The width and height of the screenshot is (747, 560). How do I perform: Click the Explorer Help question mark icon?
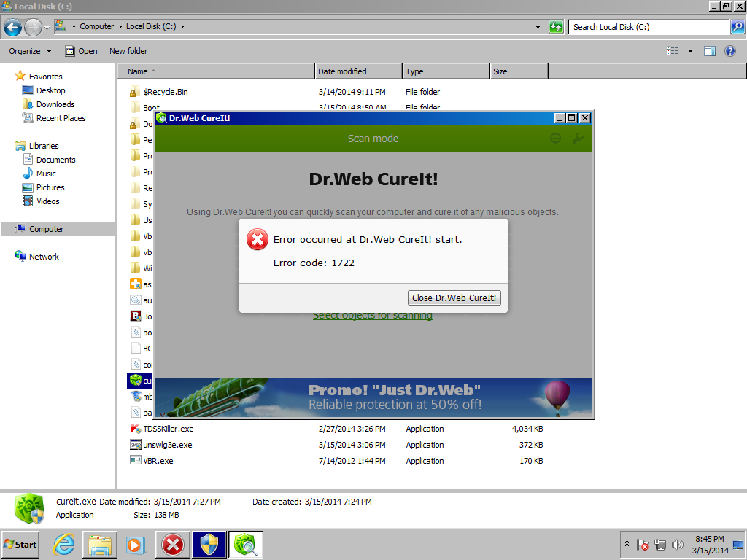tap(729, 51)
